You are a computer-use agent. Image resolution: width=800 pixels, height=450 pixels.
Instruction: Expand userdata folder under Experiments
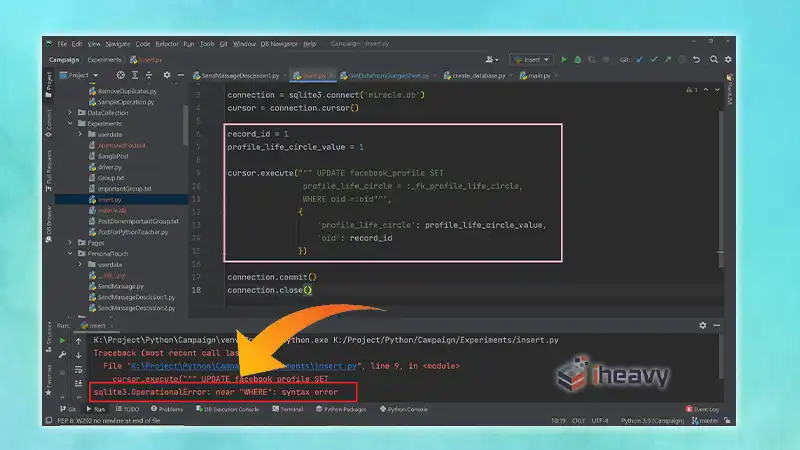click(x=80, y=134)
